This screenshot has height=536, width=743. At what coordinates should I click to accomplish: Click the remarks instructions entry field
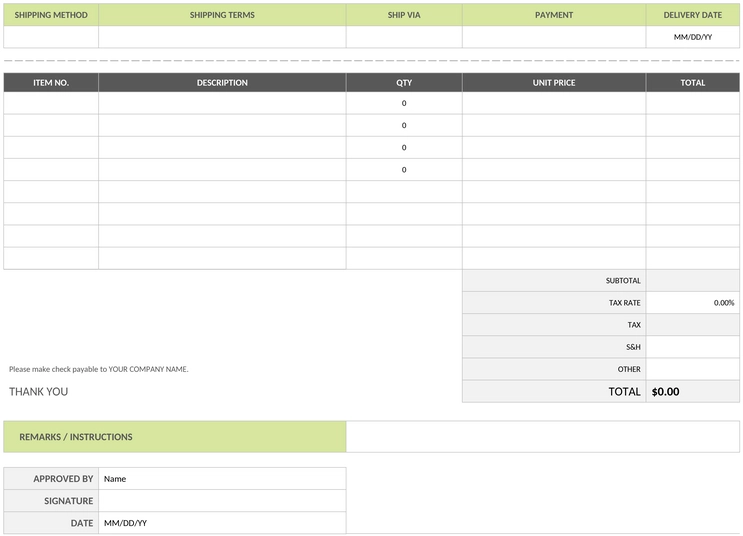pos(543,436)
